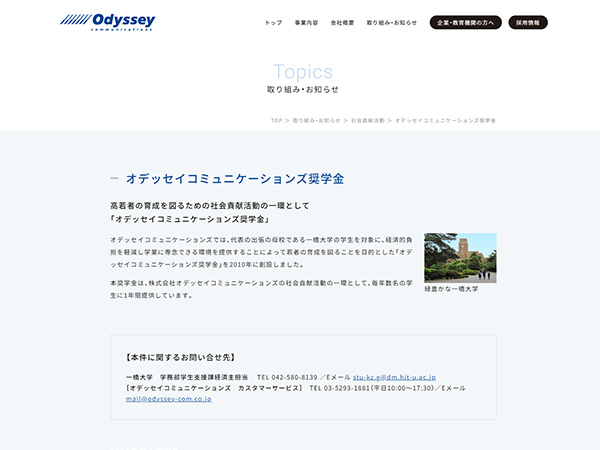This screenshot has height=450, width=600.
Task: Click the customer service phone number 03-5293-1881
Action: pyautogui.click(x=343, y=387)
